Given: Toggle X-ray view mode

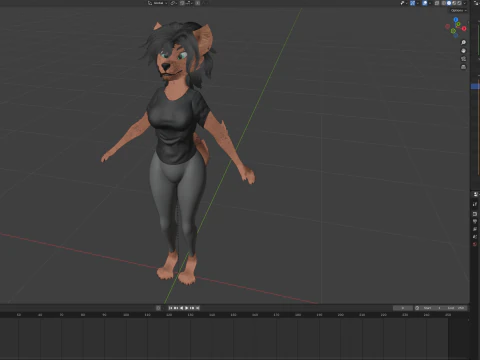Looking at the screenshot, I should (437, 3).
